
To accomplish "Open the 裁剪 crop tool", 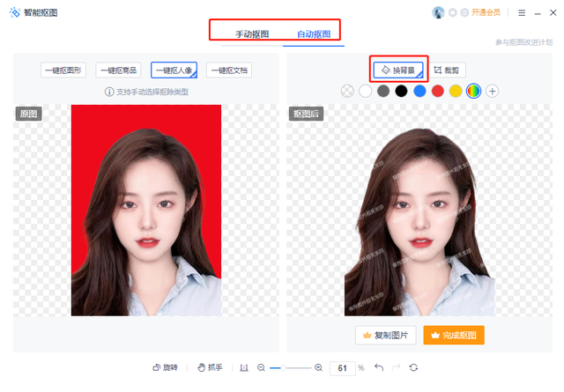I will (x=447, y=70).
